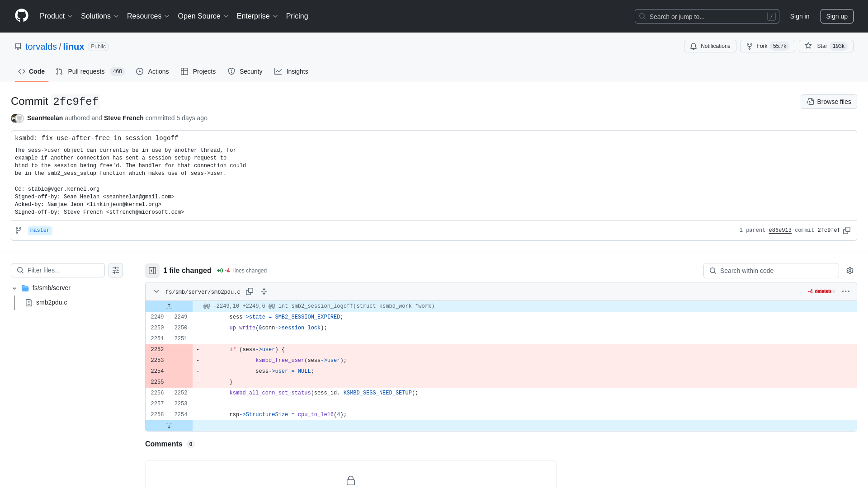Switch to the Code tab
The image size is (868, 488).
point(32,71)
